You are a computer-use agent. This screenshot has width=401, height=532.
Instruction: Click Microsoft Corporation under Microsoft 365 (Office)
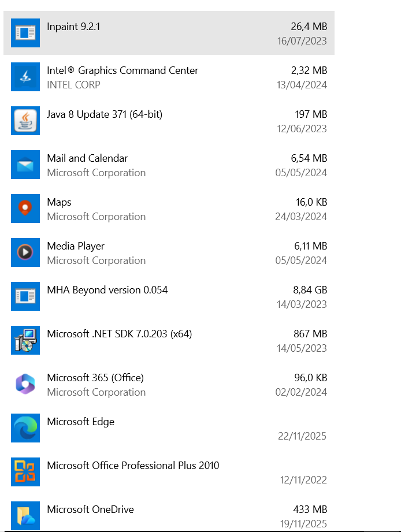[x=96, y=392]
